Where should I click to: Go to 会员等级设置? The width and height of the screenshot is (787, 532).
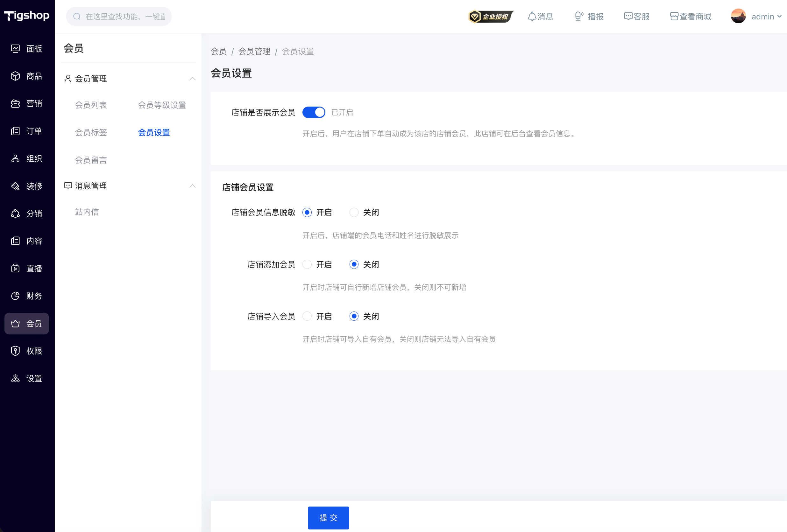pos(162,105)
